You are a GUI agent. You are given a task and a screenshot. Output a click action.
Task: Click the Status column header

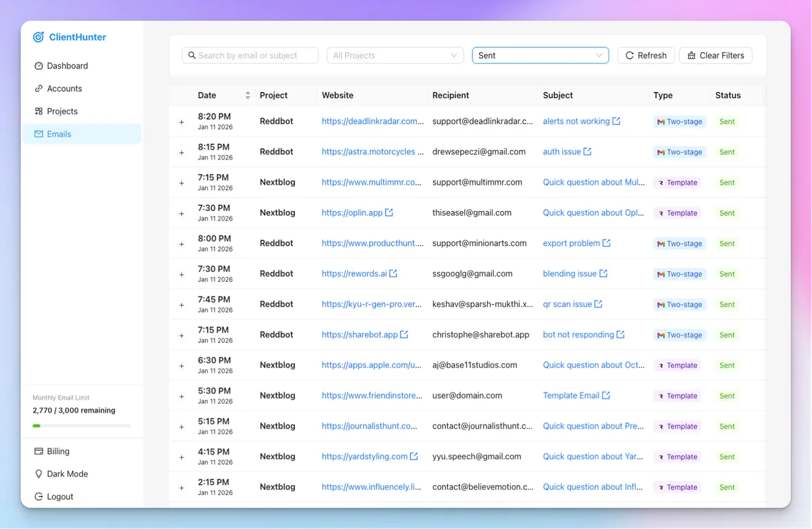728,95
